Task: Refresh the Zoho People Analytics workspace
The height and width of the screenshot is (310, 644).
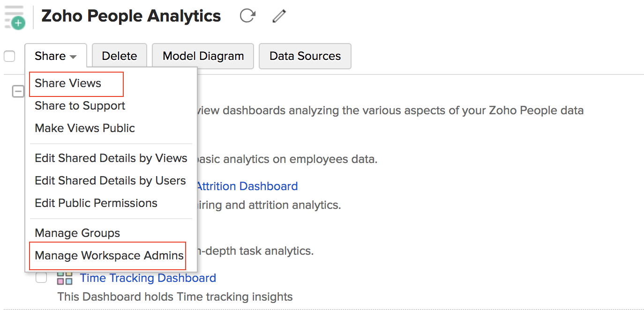Action: click(247, 16)
